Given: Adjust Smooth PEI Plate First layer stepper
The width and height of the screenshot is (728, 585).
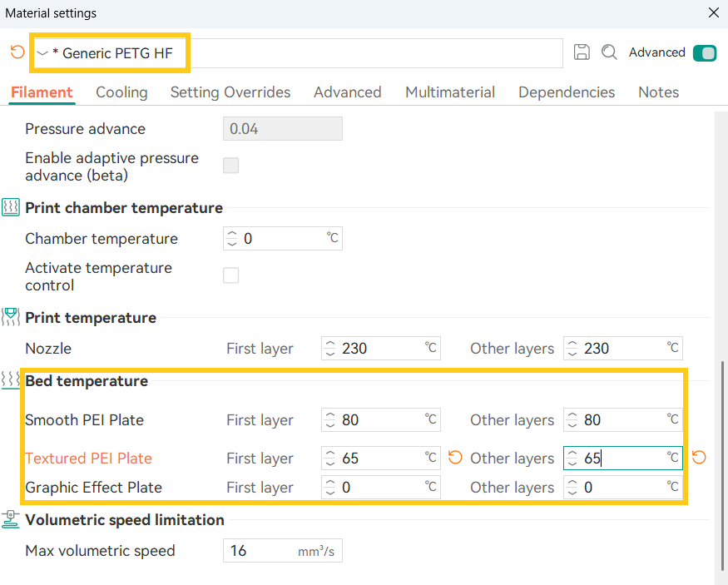Looking at the screenshot, I should tap(329, 419).
